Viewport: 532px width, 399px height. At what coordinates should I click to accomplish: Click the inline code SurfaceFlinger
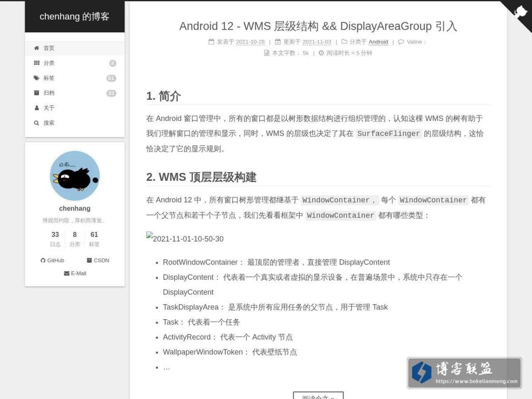388,133
